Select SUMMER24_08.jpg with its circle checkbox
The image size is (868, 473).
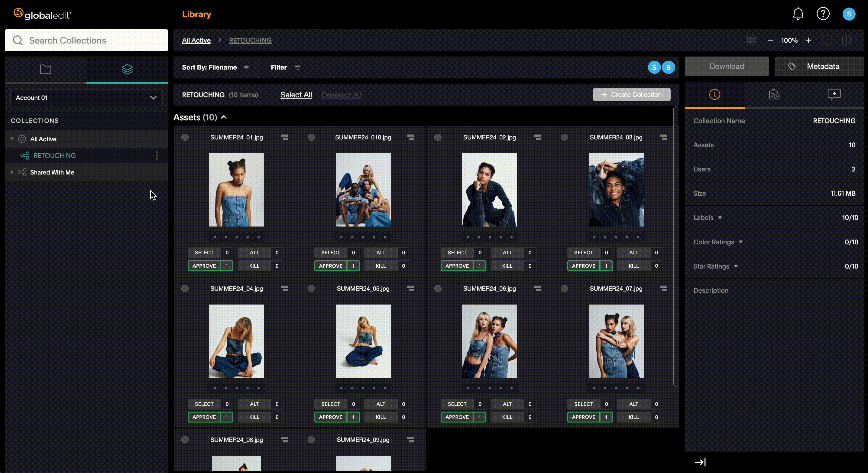[x=185, y=440]
